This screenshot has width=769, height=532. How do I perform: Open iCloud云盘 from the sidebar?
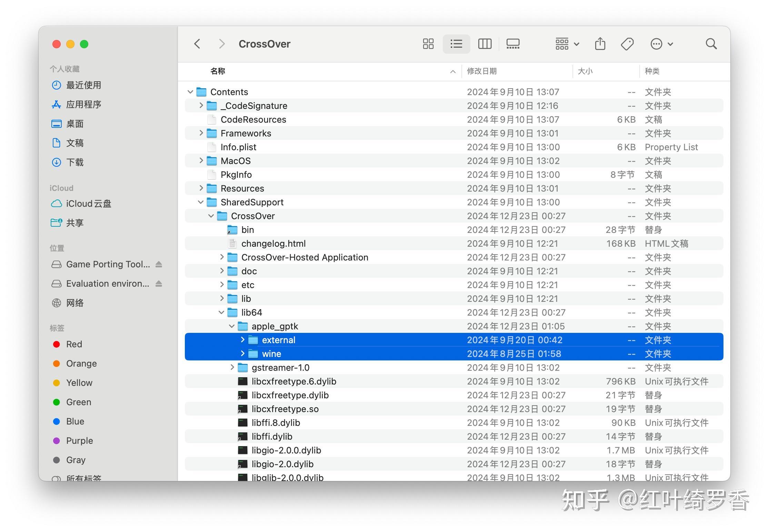88,204
